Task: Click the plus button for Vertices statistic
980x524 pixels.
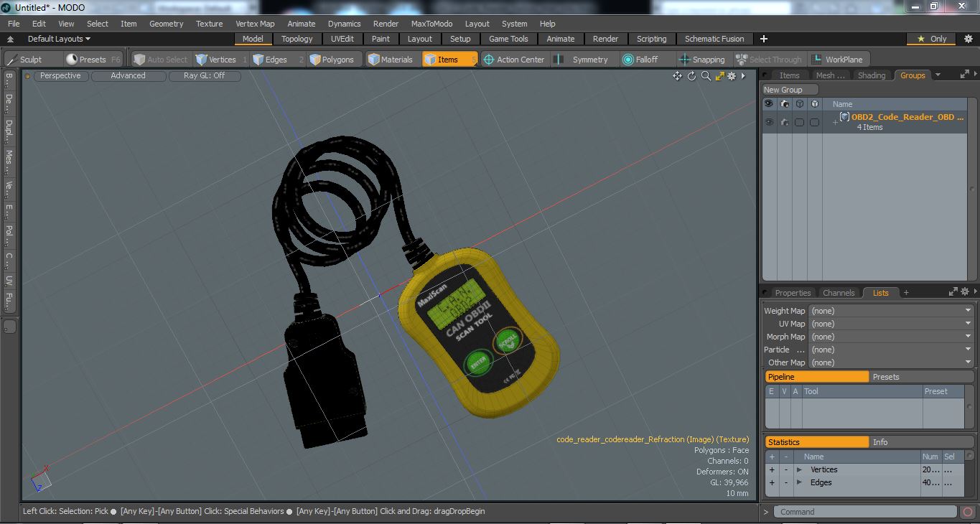Action: pos(772,469)
